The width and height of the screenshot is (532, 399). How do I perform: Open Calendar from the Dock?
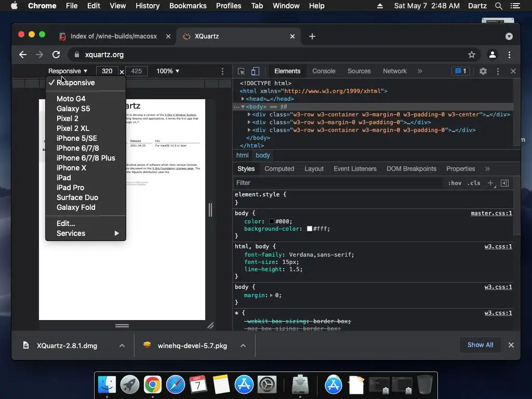(x=198, y=385)
